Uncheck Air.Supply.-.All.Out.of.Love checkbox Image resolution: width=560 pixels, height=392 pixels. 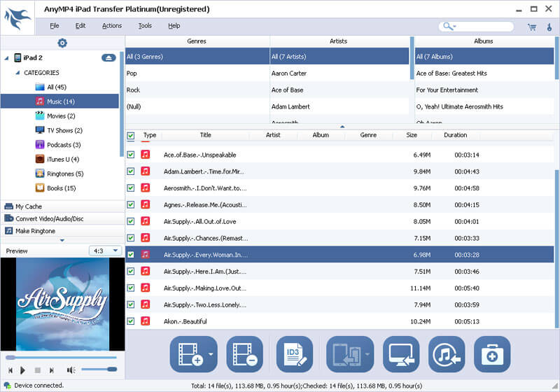coord(131,221)
